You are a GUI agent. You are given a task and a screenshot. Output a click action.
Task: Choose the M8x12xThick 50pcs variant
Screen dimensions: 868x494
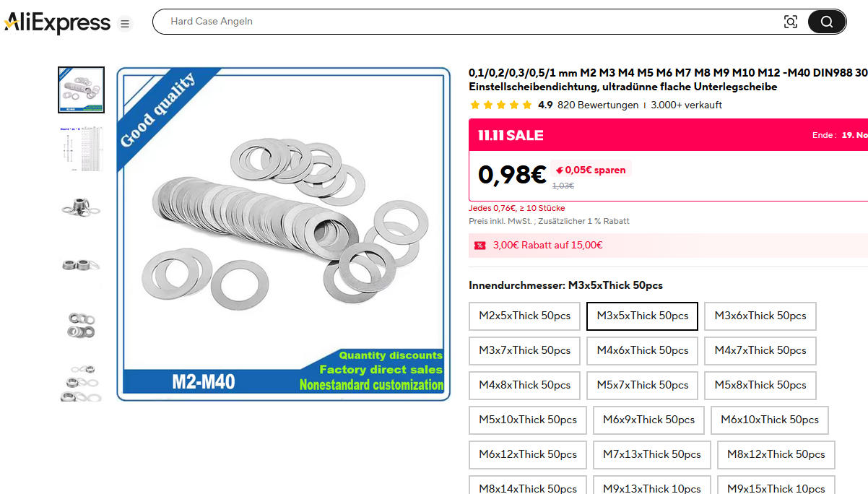tap(776, 455)
